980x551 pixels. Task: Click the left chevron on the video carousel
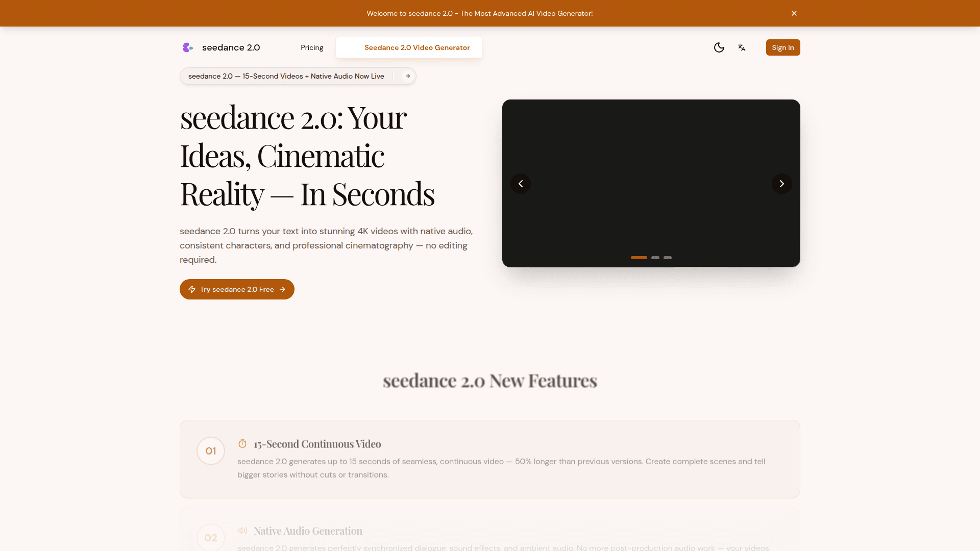pos(521,183)
